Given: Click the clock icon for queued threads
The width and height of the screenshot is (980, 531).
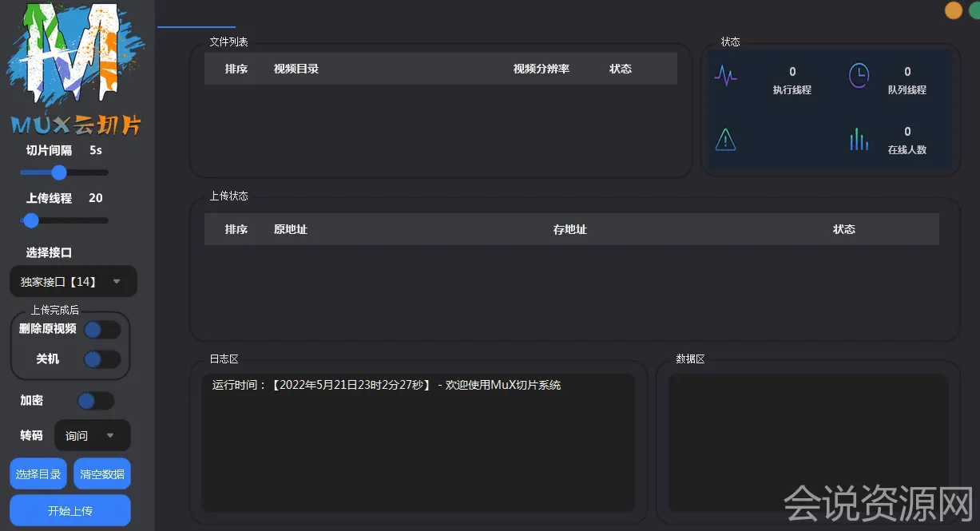Looking at the screenshot, I should (x=859, y=77).
